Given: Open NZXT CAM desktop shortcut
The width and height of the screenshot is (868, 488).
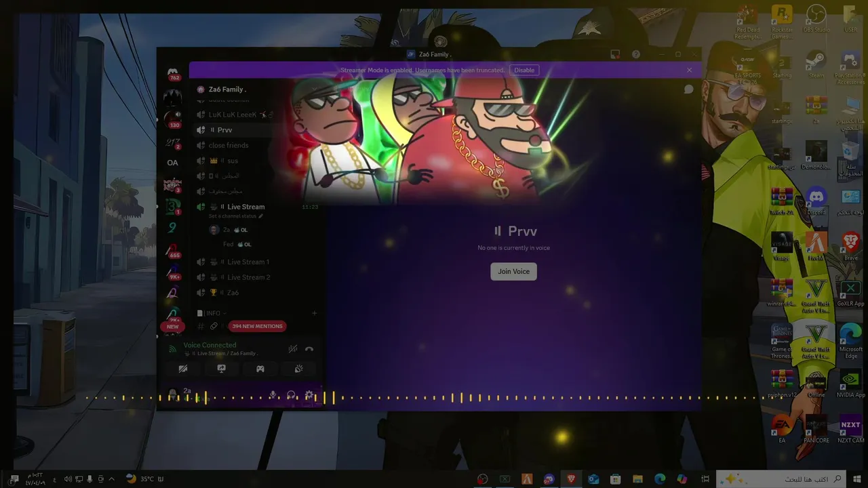Looking at the screenshot, I should point(851,430).
